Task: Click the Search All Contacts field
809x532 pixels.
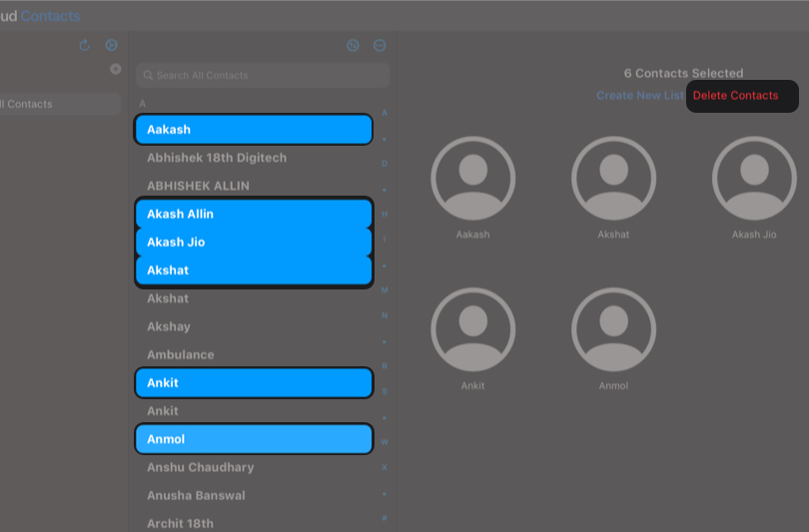Action: [263, 75]
